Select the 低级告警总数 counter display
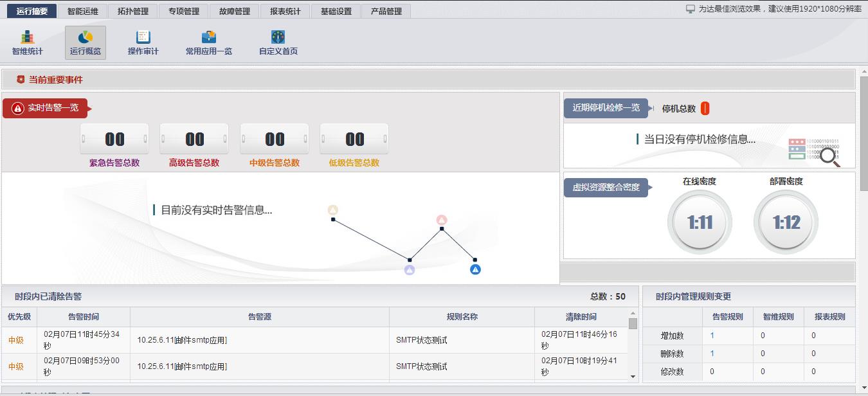Viewport: 868px width, 396px height. click(x=354, y=138)
